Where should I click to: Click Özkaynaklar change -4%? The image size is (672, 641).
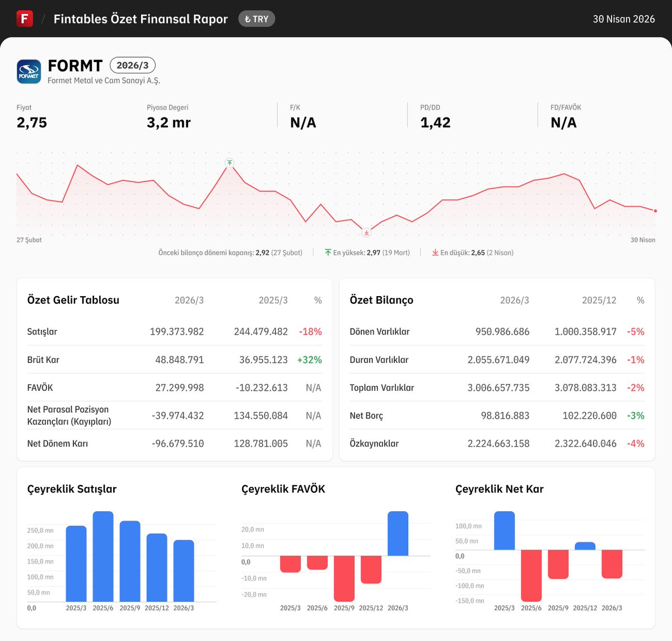(636, 443)
